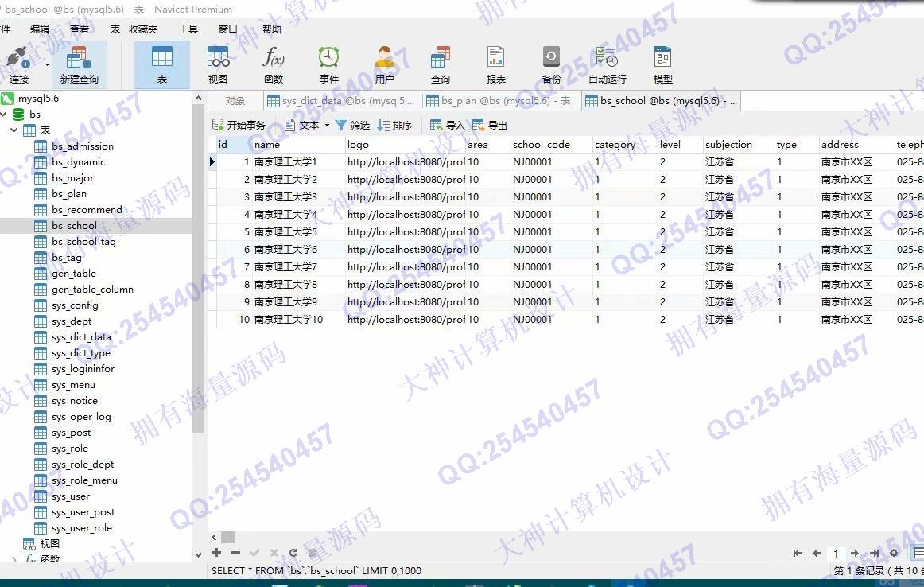Select the bs_admission table
Viewport: 924px width, 587px height.
tap(83, 146)
